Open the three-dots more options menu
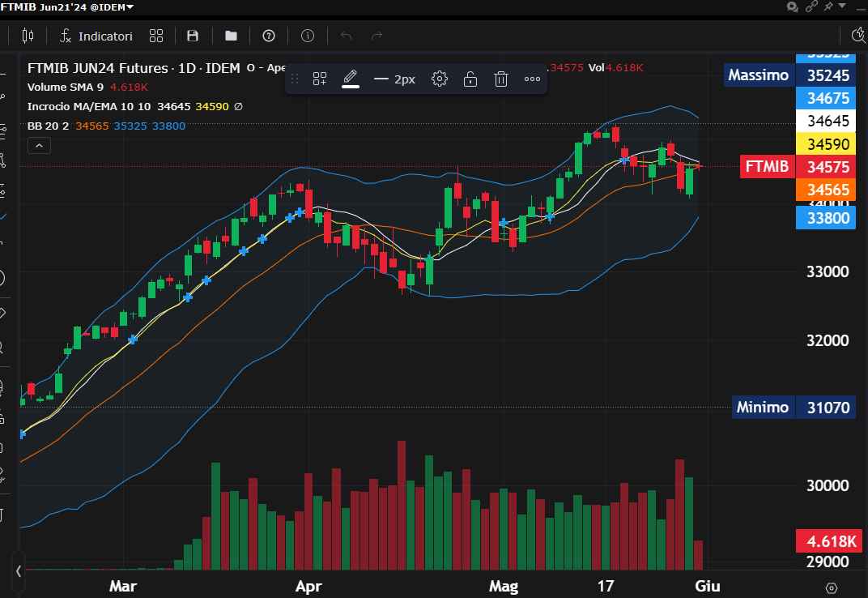The height and width of the screenshot is (598, 868). point(532,79)
